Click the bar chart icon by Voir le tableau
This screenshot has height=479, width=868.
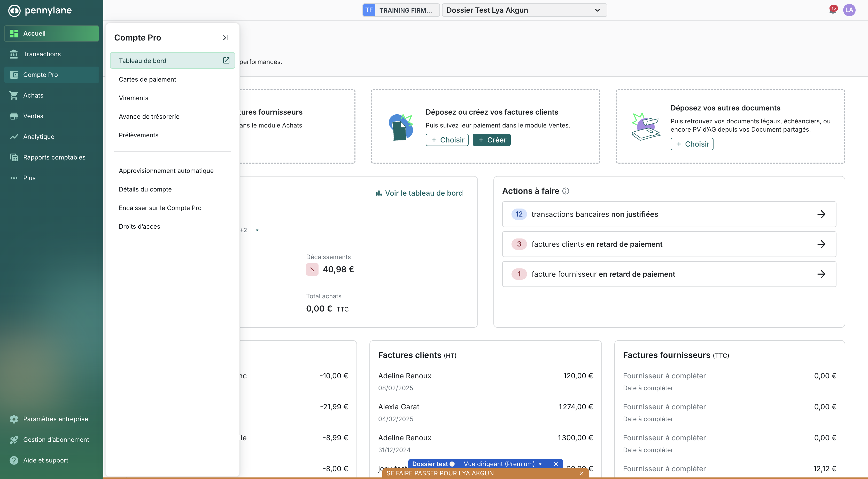click(379, 193)
